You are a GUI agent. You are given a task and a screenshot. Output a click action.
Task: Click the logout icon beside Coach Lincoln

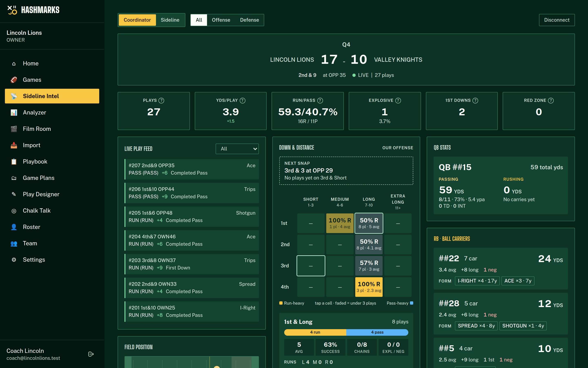coord(91,354)
